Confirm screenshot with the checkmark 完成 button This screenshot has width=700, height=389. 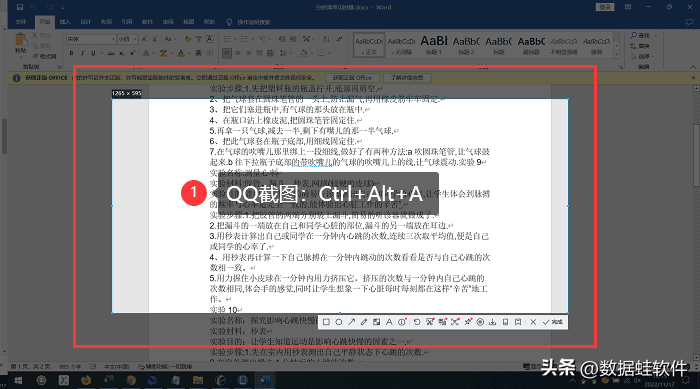553,322
